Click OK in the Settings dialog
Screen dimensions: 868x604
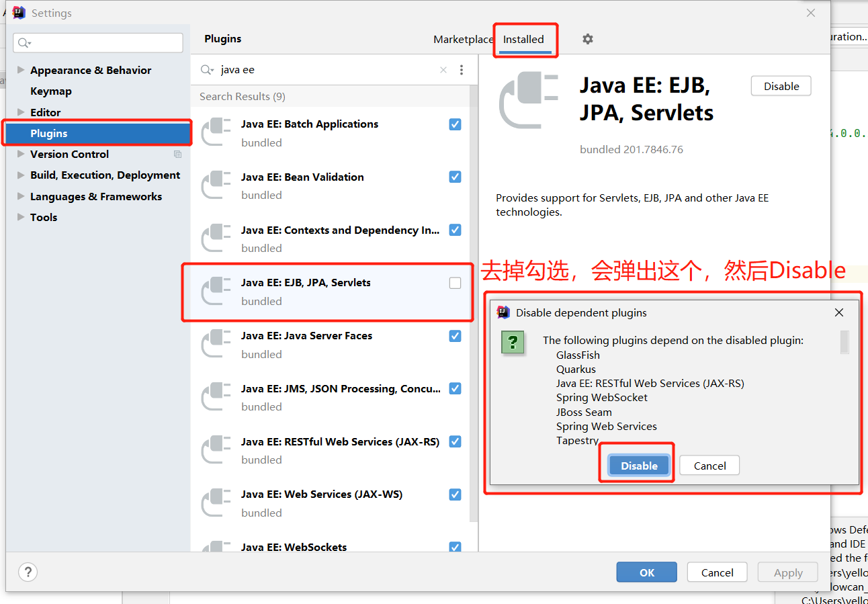647,572
